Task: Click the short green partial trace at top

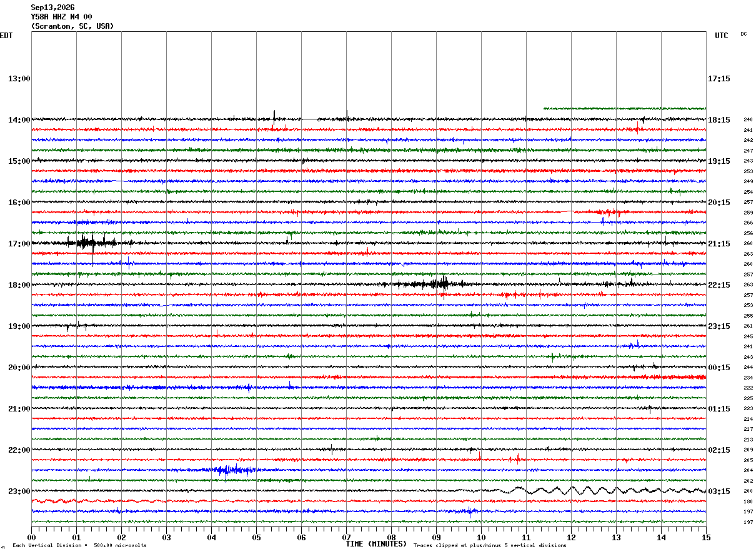Action: [625, 108]
